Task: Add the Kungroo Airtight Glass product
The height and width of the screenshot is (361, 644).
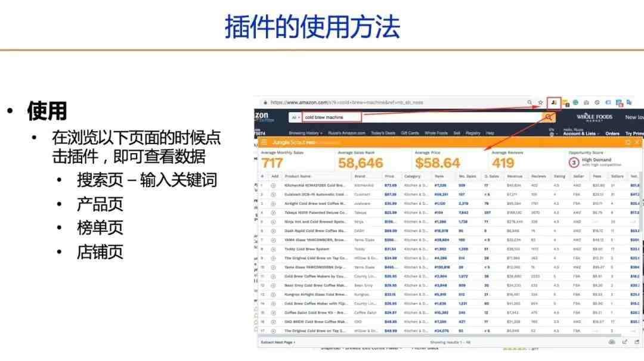Action: pos(274,294)
